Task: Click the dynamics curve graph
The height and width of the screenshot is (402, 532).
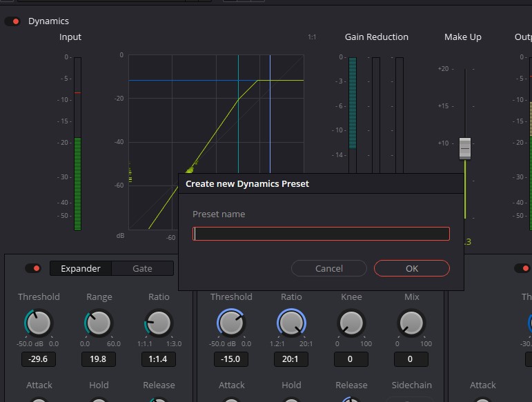Action: [216, 142]
